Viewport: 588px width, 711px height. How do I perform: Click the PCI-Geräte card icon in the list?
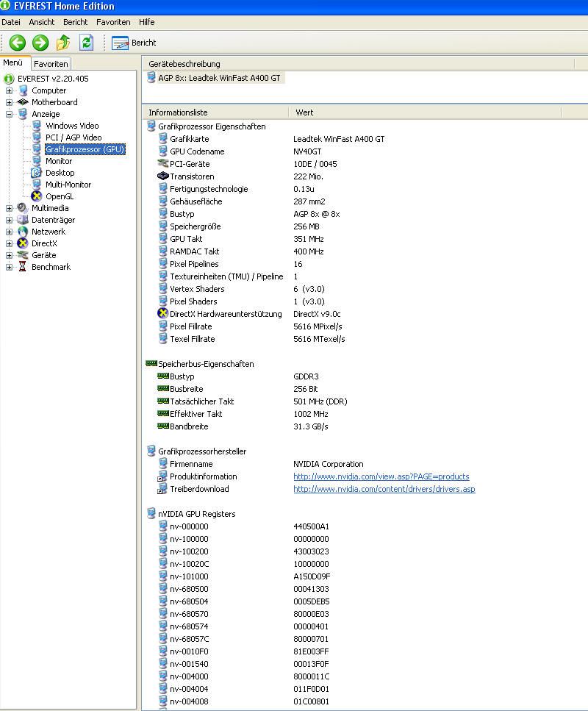[162, 163]
